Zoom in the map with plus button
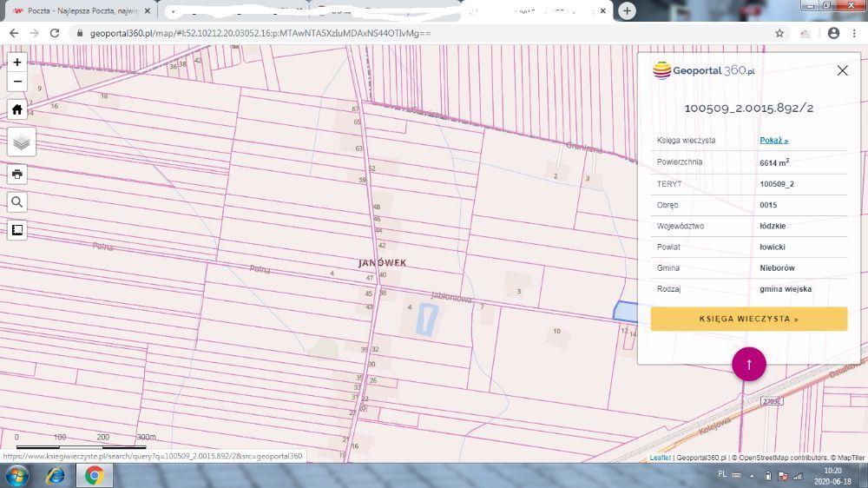The width and height of the screenshot is (868, 488). point(17,63)
